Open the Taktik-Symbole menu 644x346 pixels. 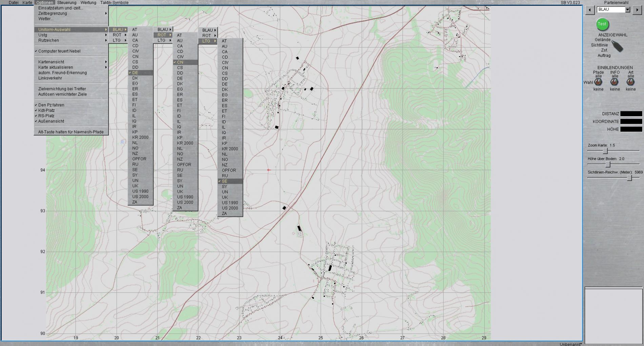tap(114, 3)
